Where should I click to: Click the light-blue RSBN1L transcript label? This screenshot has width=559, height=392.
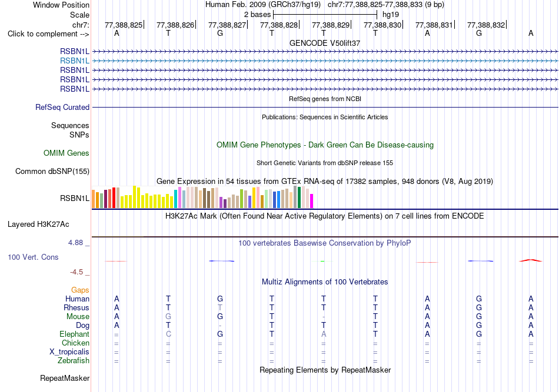coord(75,61)
